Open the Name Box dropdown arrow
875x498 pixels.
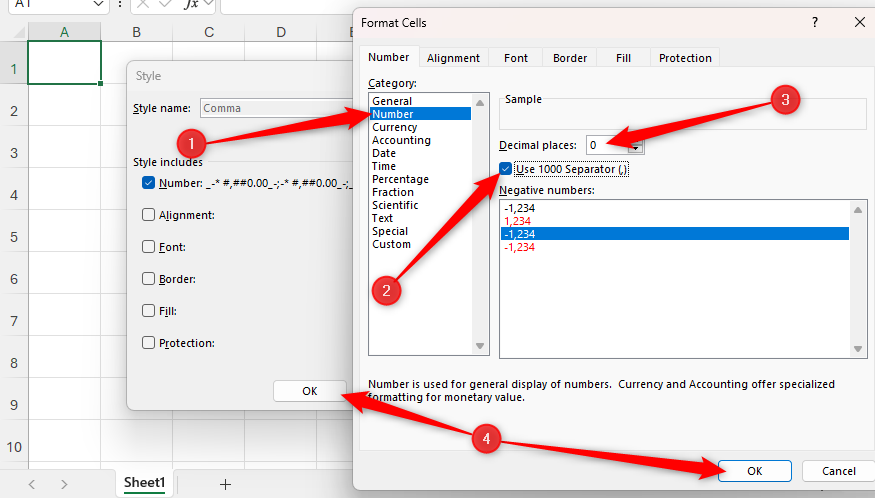pyautogui.click(x=97, y=4)
